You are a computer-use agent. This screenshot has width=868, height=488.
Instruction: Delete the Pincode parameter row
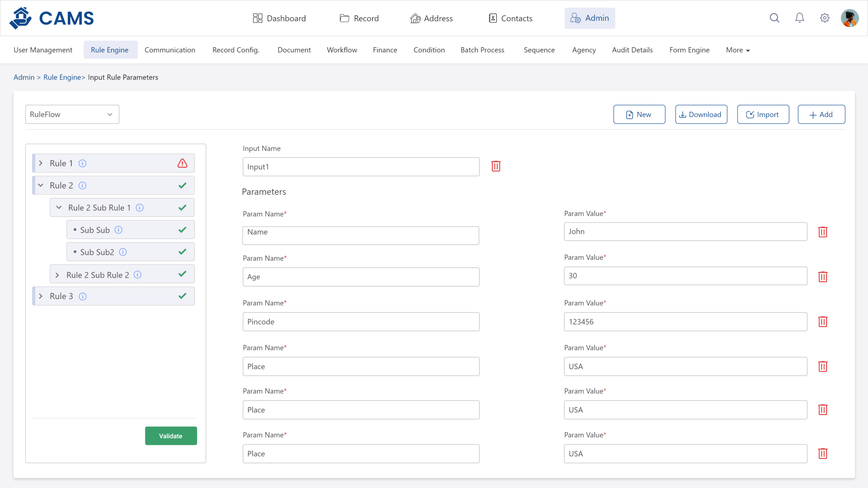coord(823,322)
